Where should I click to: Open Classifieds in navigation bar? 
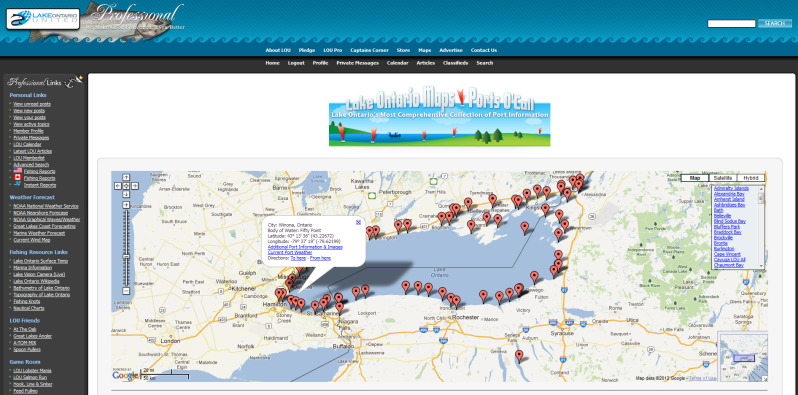coord(455,63)
